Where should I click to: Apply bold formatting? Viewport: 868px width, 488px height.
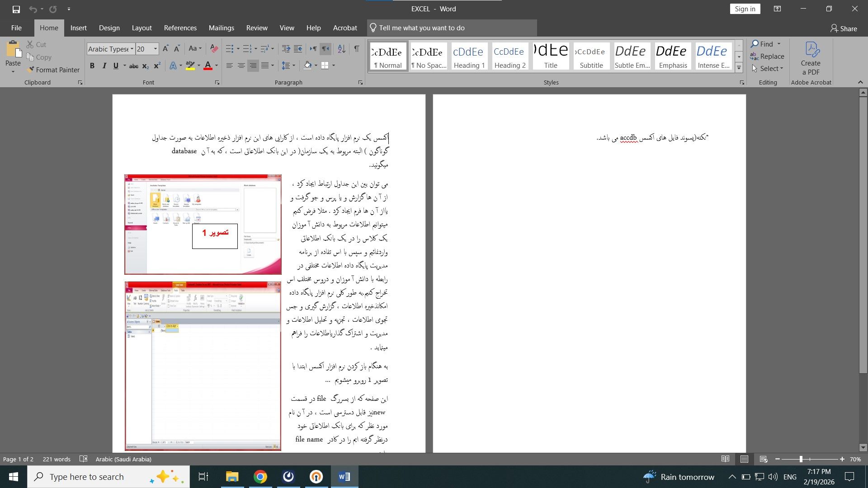92,66
